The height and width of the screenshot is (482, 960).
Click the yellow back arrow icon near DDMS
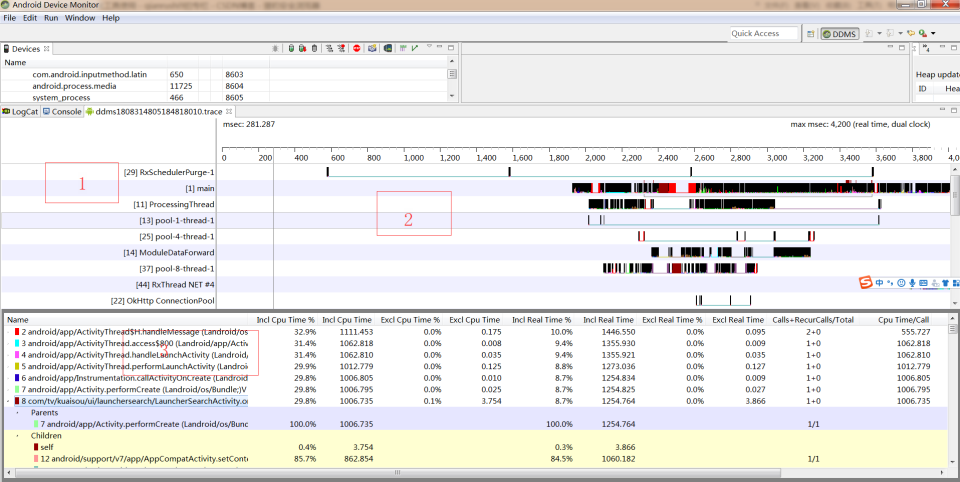[910, 33]
